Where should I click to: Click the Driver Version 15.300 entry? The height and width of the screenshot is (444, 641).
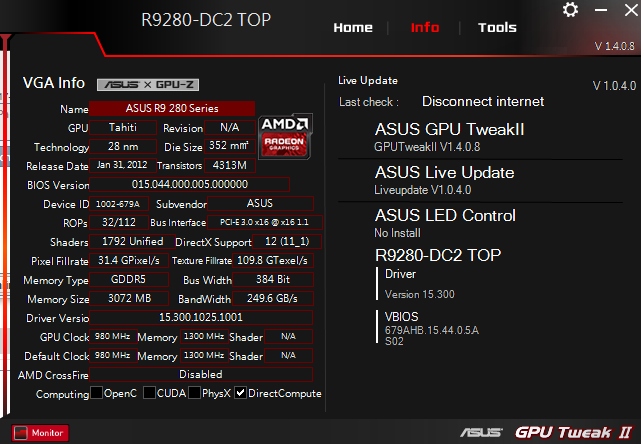[x=419, y=284]
